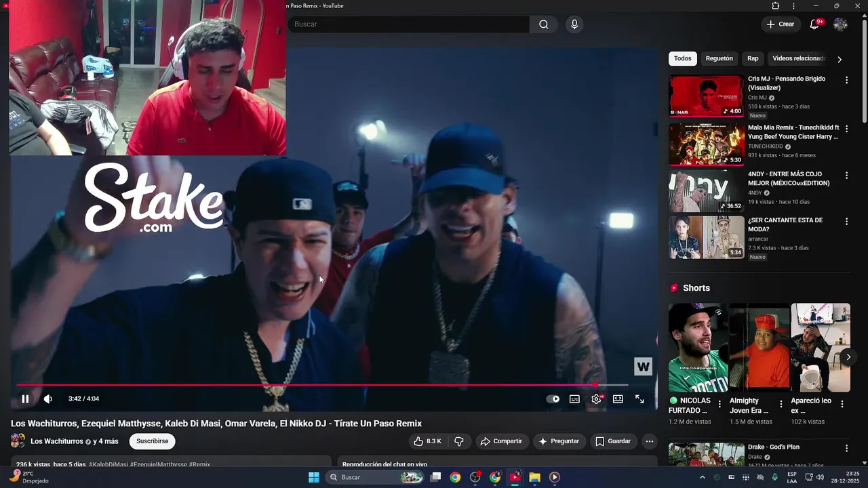Open the Almighty Joven Era short
Image resolution: width=868 pixels, height=488 pixels.
coord(759,348)
